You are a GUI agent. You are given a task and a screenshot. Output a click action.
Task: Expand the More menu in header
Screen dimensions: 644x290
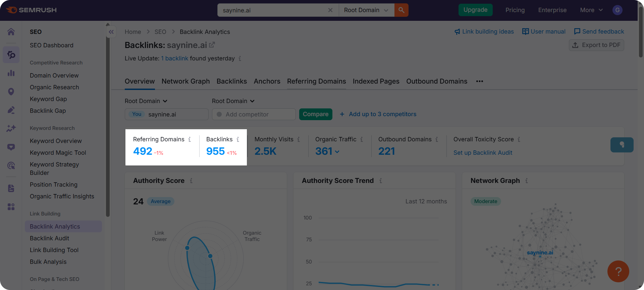click(591, 10)
